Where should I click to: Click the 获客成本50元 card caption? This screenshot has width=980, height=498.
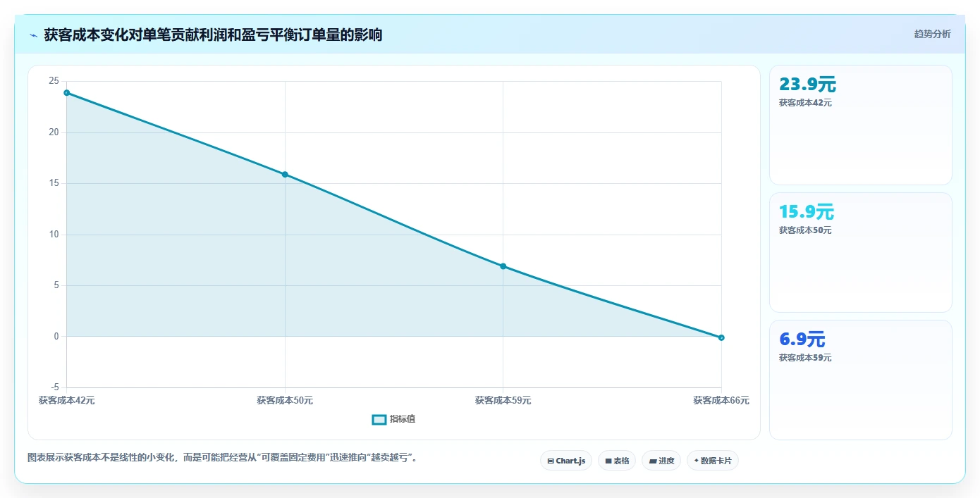pos(805,230)
